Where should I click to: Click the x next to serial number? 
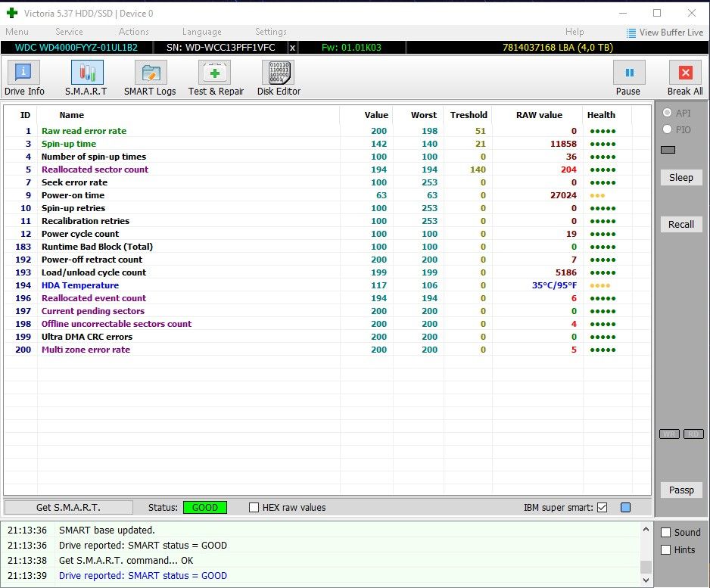click(292, 48)
